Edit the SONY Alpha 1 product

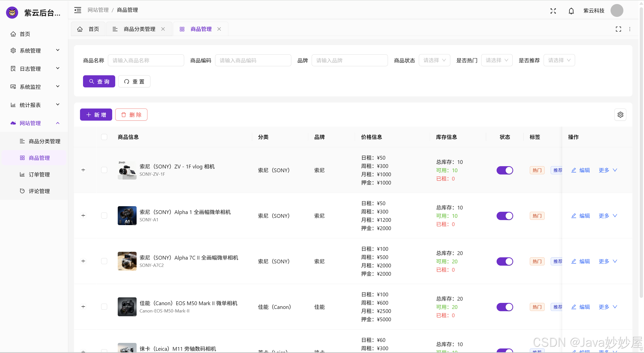pyautogui.click(x=581, y=216)
